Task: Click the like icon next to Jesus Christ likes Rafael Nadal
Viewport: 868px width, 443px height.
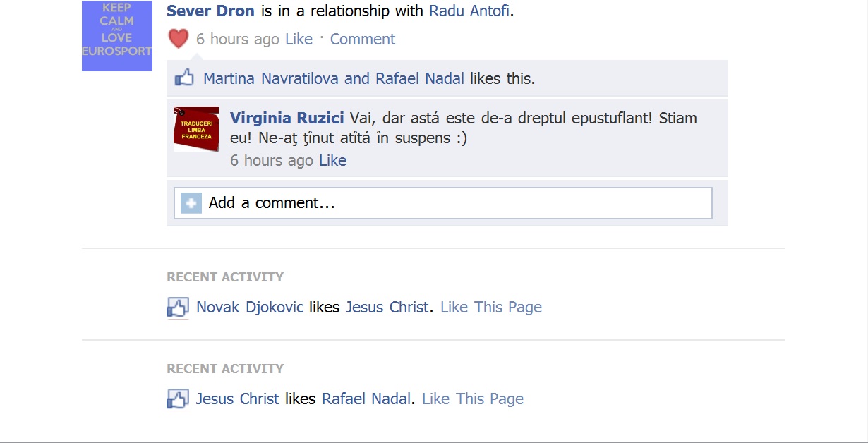Action: (x=177, y=399)
